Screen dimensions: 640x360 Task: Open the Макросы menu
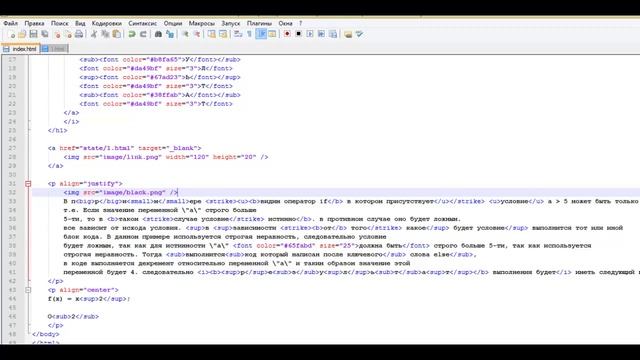(x=202, y=23)
